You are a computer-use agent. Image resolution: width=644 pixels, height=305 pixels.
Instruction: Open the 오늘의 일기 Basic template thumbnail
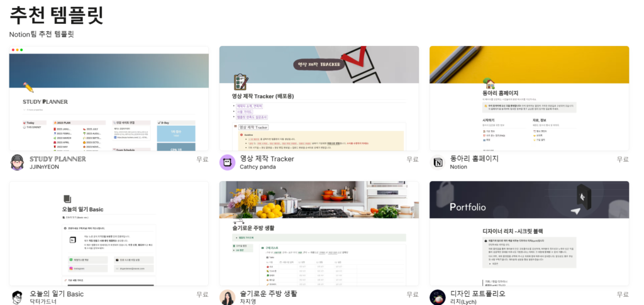click(x=109, y=233)
